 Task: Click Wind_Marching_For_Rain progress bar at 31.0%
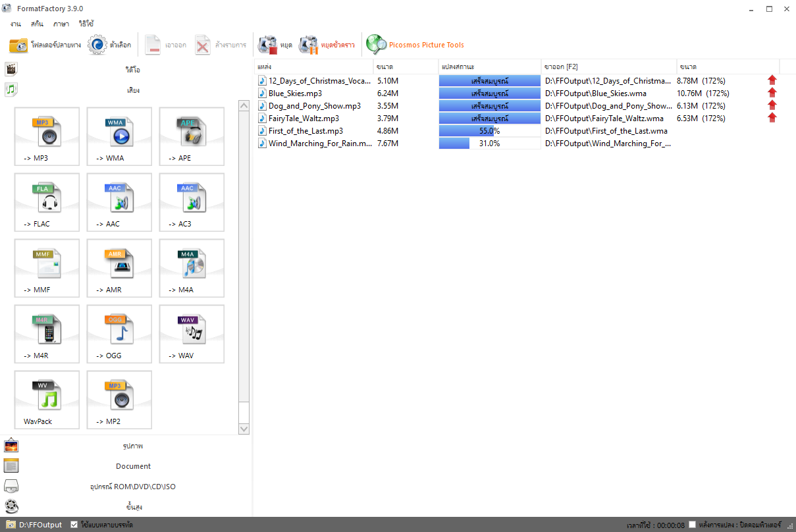pyautogui.click(x=490, y=144)
